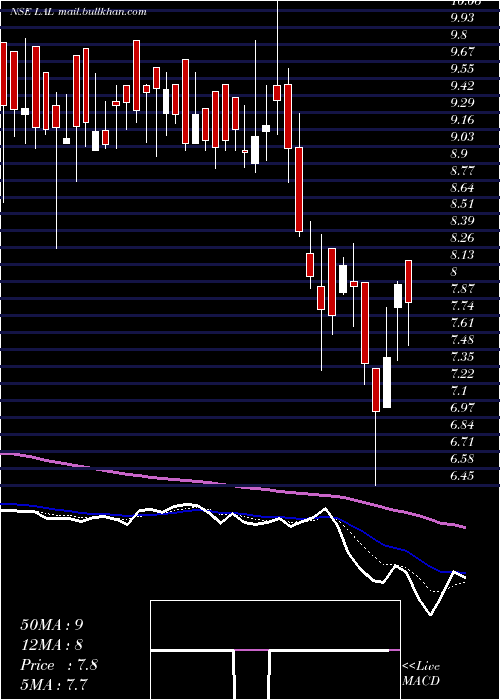Click the 6.97 price axis label
The image size is (500, 700).
click(x=462, y=408)
